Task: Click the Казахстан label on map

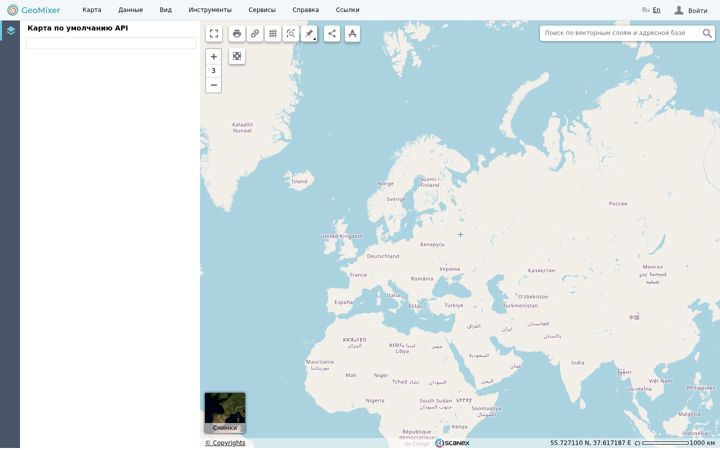Action: pos(541,271)
